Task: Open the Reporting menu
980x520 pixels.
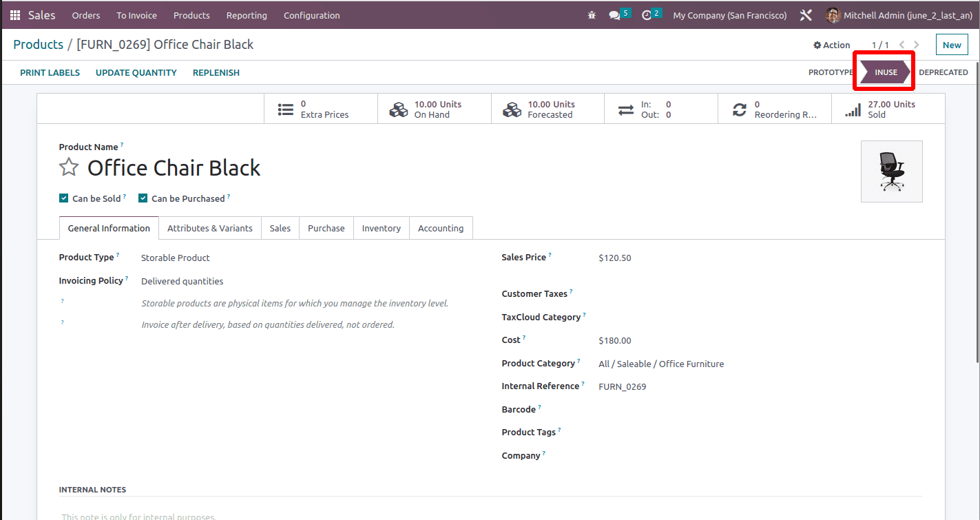Action: point(247,14)
